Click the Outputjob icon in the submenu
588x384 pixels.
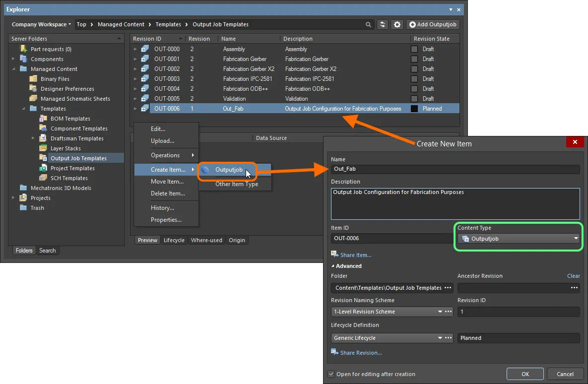205,170
